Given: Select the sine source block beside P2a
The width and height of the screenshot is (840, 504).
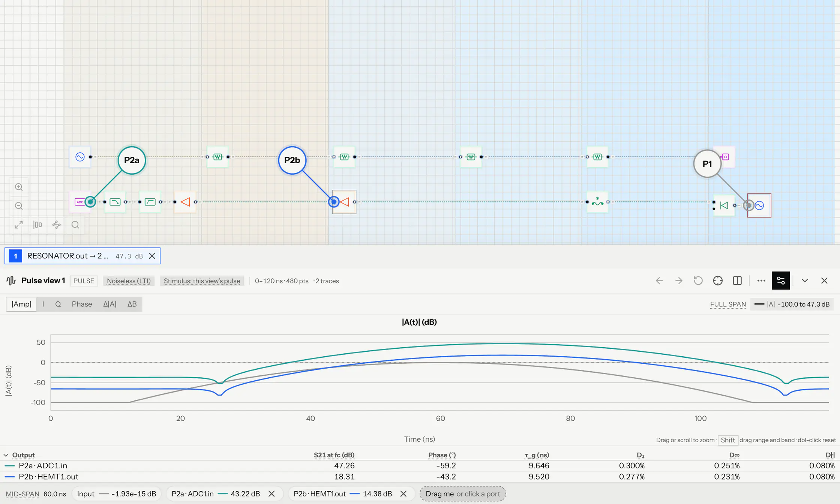Looking at the screenshot, I should pyautogui.click(x=80, y=157).
